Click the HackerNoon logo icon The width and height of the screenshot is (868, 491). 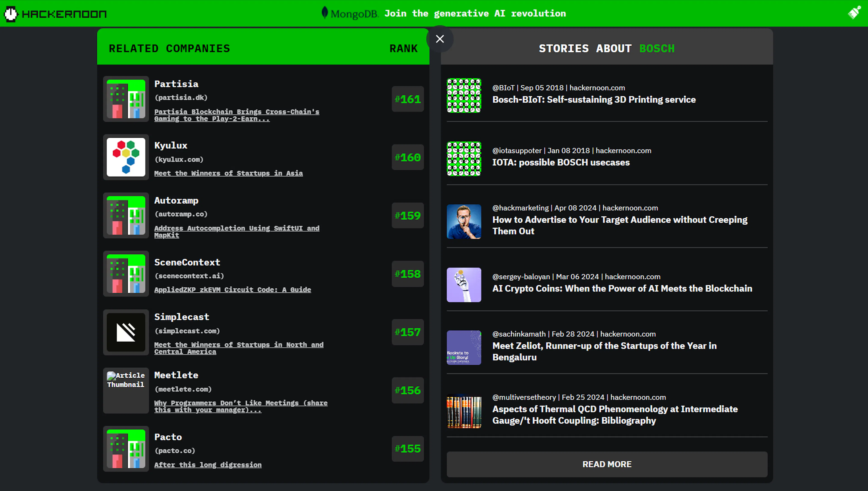coord(10,14)
